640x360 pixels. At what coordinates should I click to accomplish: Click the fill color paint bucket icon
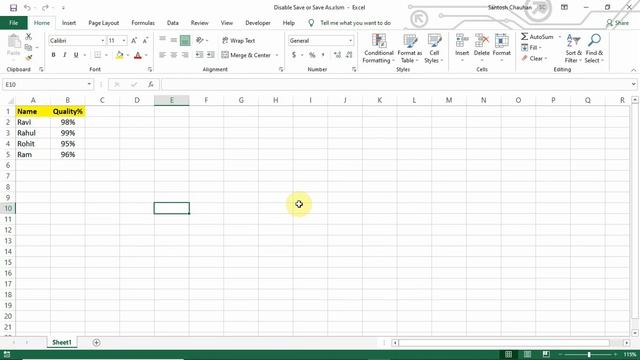(x=119, y=55)
